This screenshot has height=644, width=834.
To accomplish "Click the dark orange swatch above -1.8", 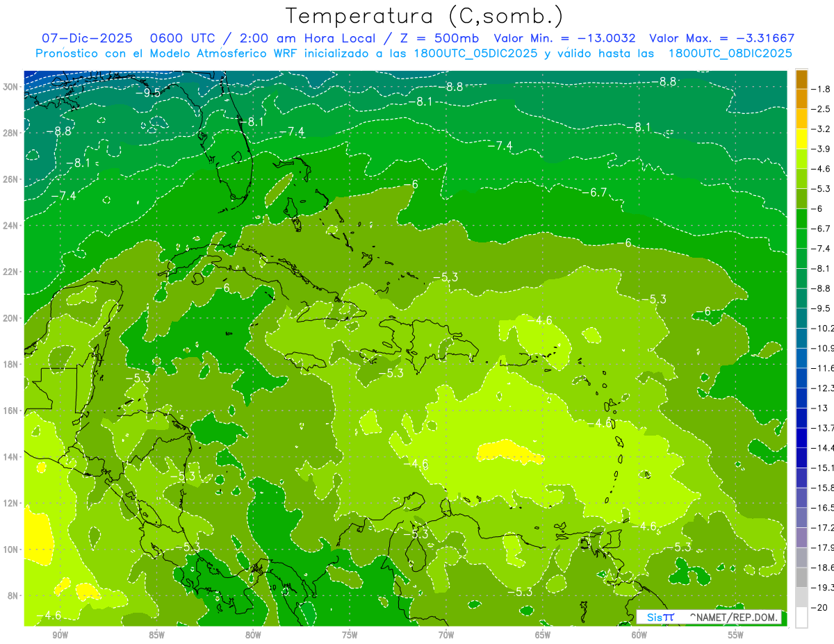I will pos(801,79).
